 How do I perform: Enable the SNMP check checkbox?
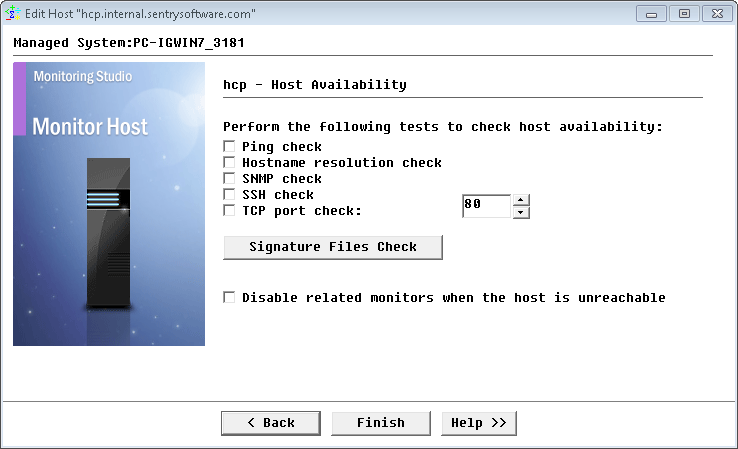[x=229, y=178]
